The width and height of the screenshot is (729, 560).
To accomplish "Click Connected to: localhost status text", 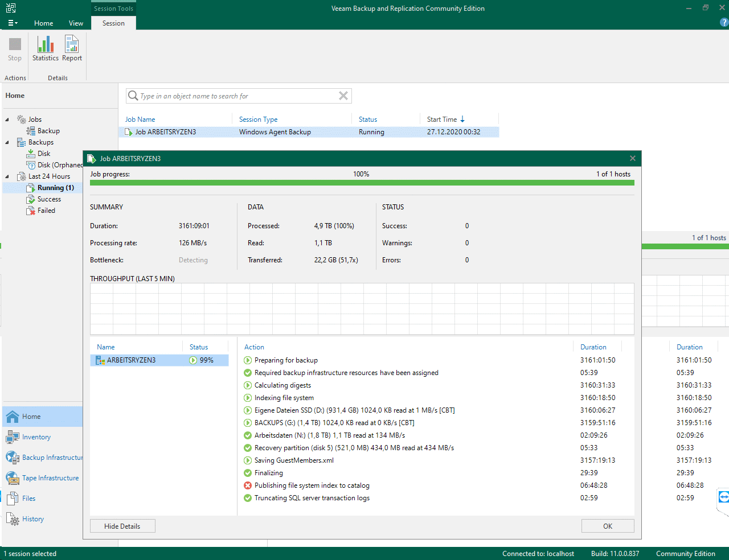I will coord(538,554).
